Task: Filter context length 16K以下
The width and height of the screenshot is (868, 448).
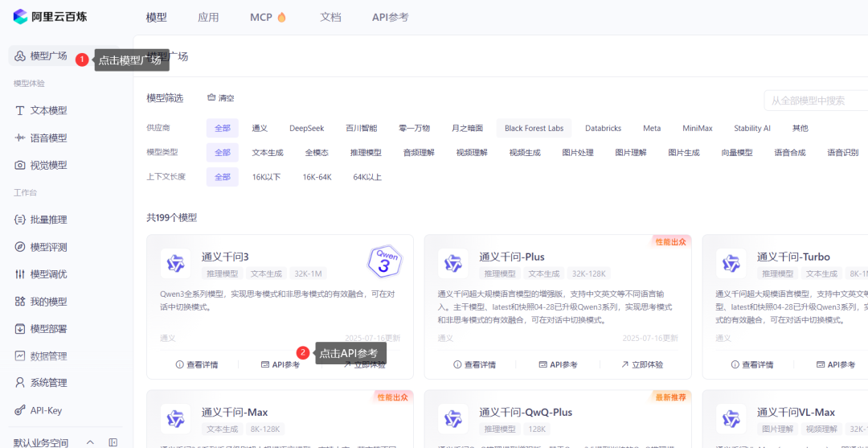Action: 266,177
